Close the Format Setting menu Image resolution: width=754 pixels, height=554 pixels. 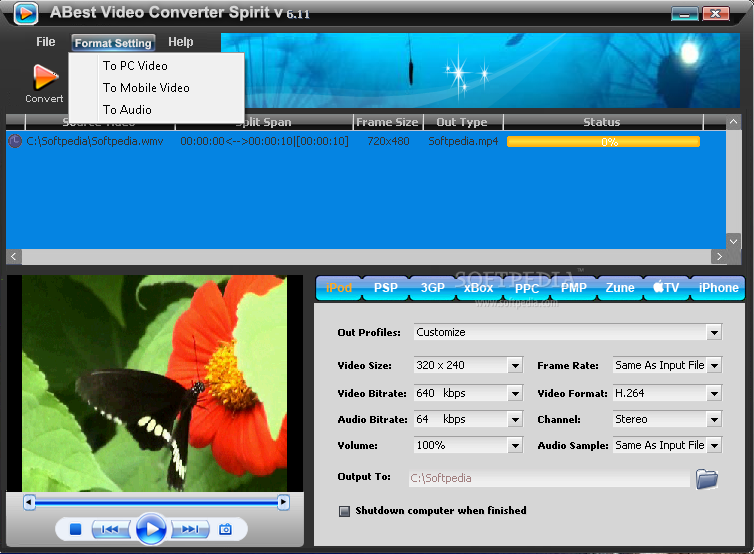coord(113,43)
